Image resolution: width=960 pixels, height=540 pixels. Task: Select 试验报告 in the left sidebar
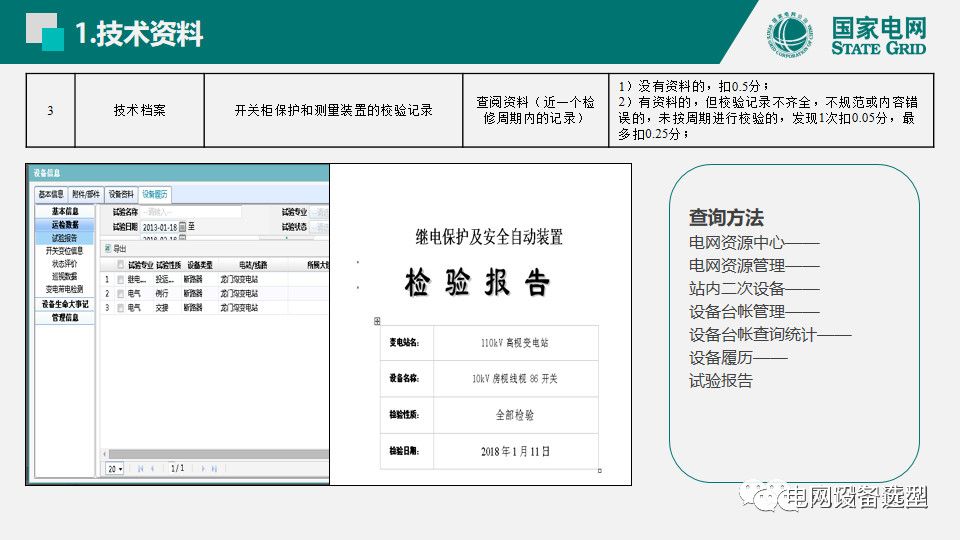(65, 238)
